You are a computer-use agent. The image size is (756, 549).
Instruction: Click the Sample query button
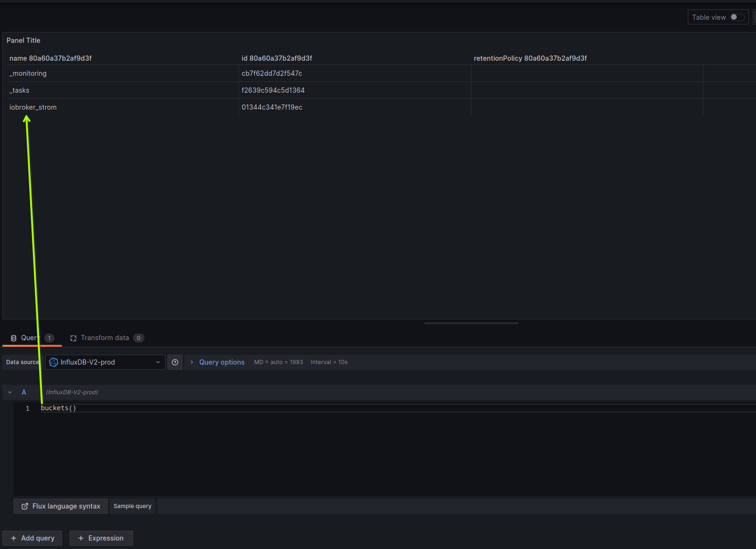(133, 506)
